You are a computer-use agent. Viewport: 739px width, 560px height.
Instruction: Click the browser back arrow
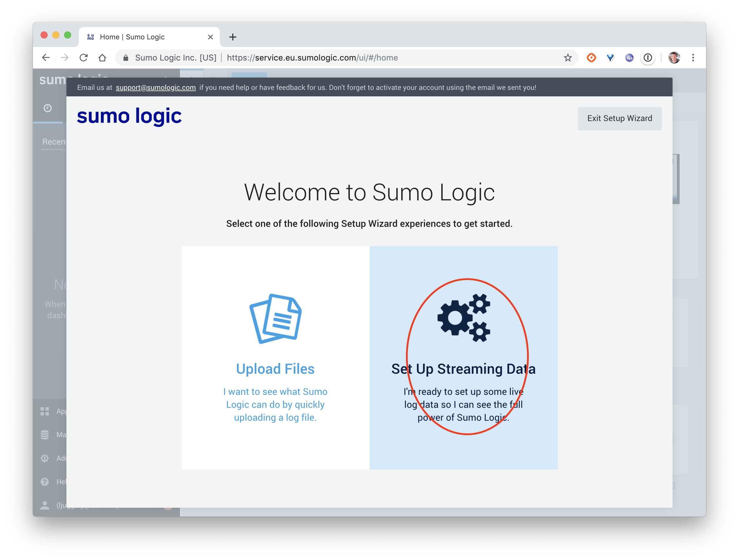click(x=46, y=58)
